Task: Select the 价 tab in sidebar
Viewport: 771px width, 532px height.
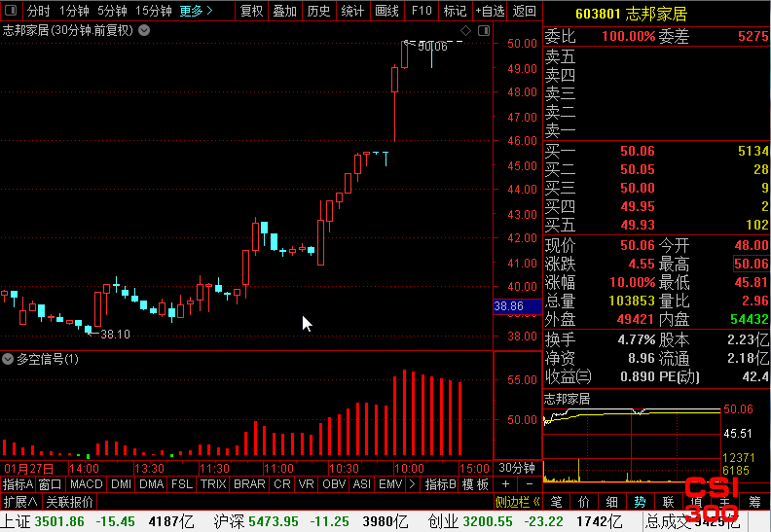Action: pos(584,502)
